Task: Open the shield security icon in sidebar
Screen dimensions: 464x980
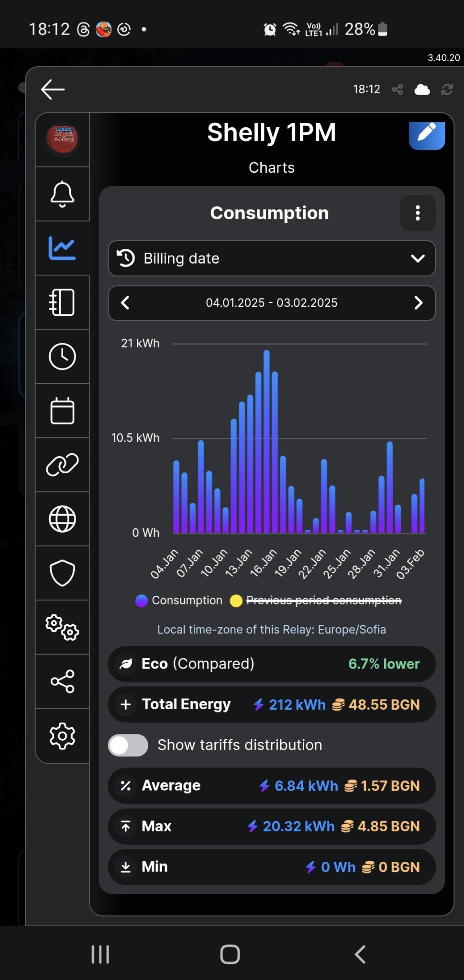Action: click(x=62, y=573)
